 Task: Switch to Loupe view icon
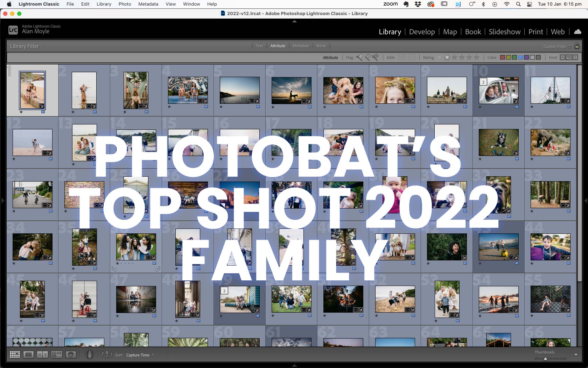[x=29, y=355]
